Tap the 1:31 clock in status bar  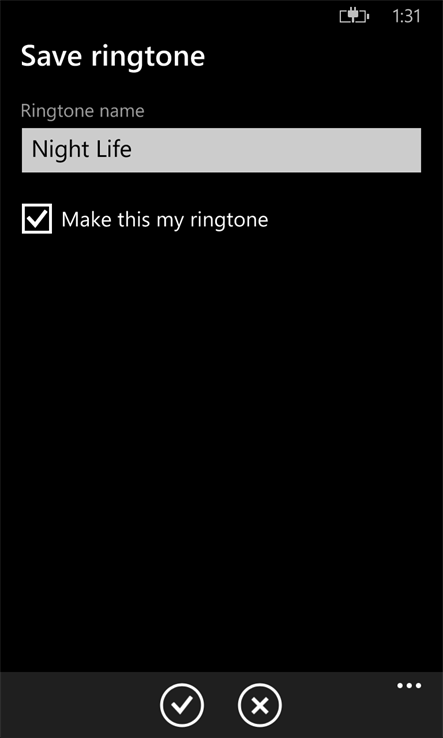point(406,17)
